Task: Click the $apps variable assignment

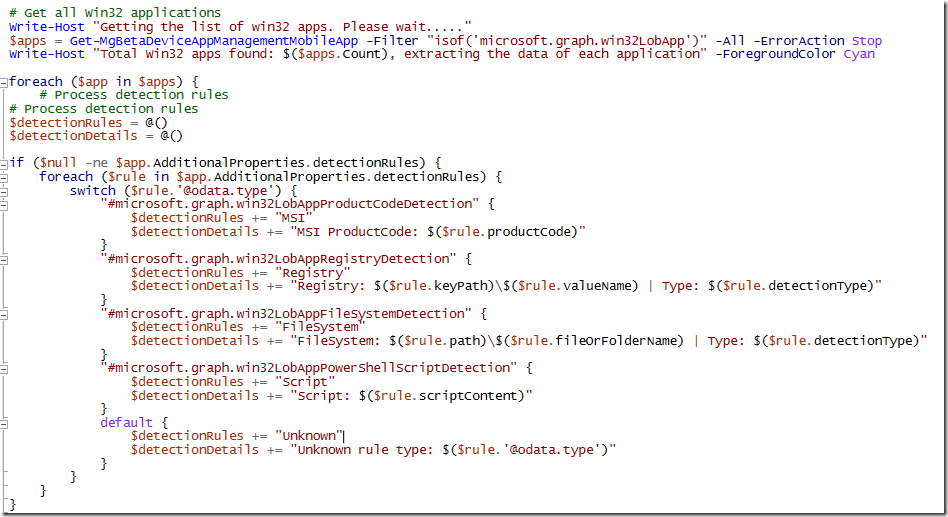Action: click(x=25, y=41)
